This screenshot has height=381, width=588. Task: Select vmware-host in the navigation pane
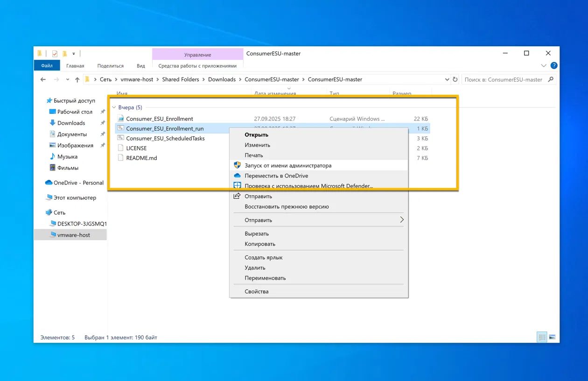click(73, 235)
